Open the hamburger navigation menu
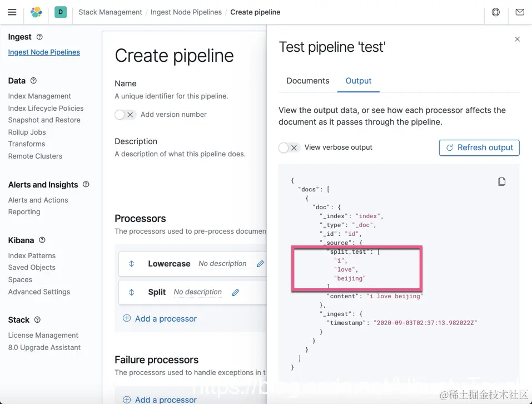Screen dimensions: 532x404 click(12, 12)
